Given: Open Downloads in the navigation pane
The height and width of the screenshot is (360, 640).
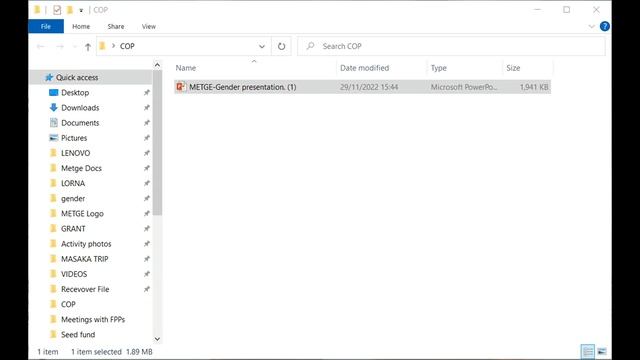Looking at the screenshot, I should pyautogui.click(x=80, y=108).
